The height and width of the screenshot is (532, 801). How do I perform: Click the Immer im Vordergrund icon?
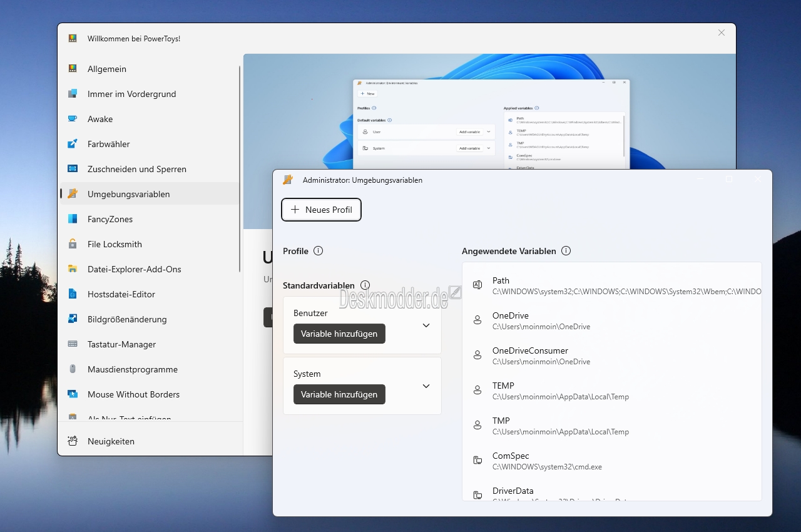point(73,94)
